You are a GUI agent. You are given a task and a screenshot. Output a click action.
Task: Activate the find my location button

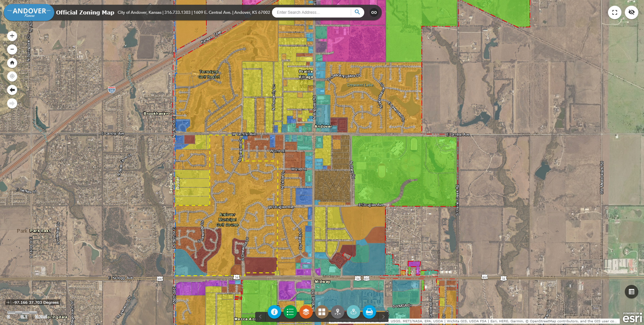[x=12, y=76]
